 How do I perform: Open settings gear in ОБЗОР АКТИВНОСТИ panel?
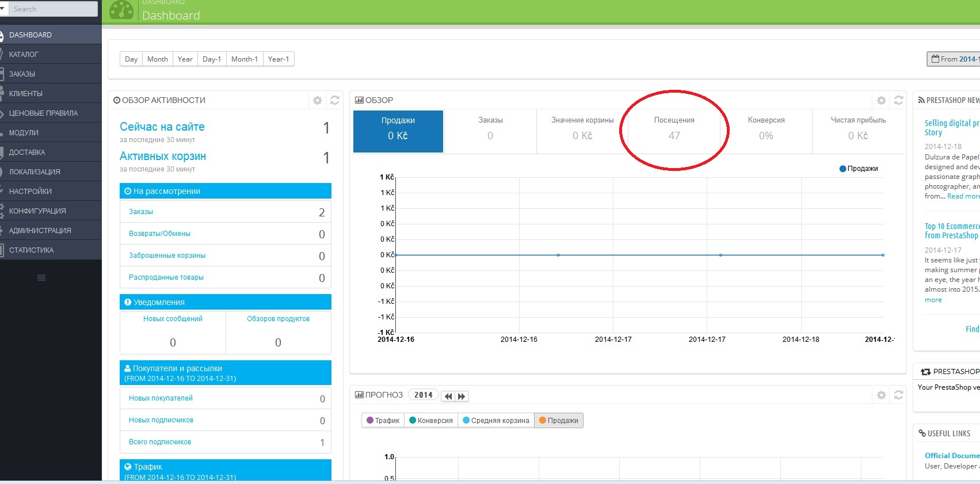click(x=317, y=100)
